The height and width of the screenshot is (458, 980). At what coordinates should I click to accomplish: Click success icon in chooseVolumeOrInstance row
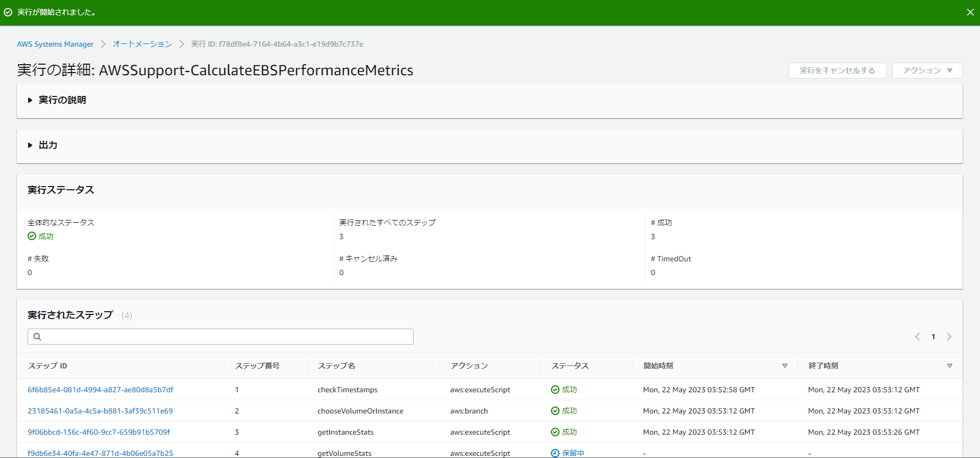tap(555, 411)
